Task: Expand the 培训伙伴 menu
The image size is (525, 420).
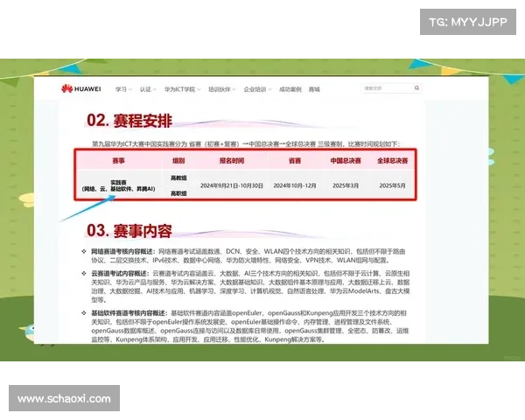Action: point(222,89)
